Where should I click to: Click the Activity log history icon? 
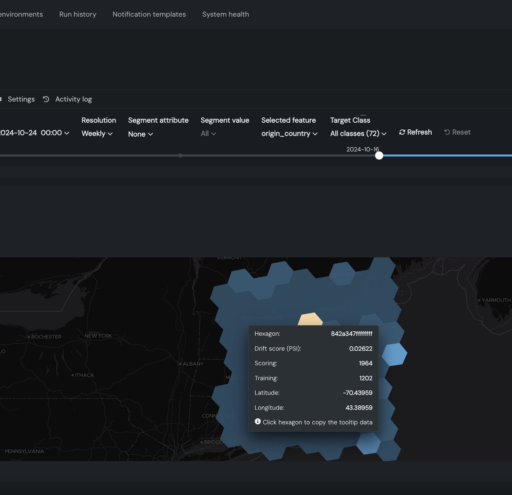click(x=46, y=99)
